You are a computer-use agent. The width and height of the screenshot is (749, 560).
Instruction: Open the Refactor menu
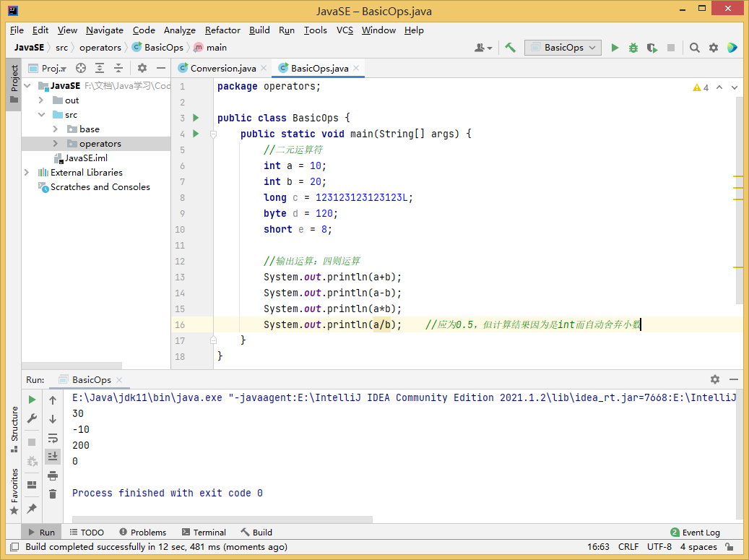(x=222, y=30)
